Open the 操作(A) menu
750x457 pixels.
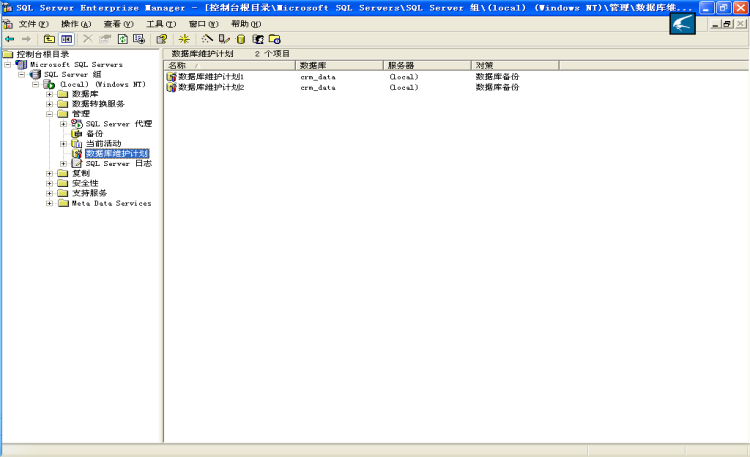[x=76, y=24]
